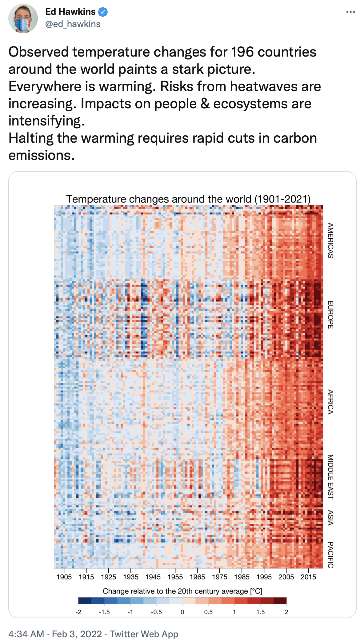Open Ed Hawkins' profile avatar
This screenshot has height=644, width=360.
click(x=23, y=18)
